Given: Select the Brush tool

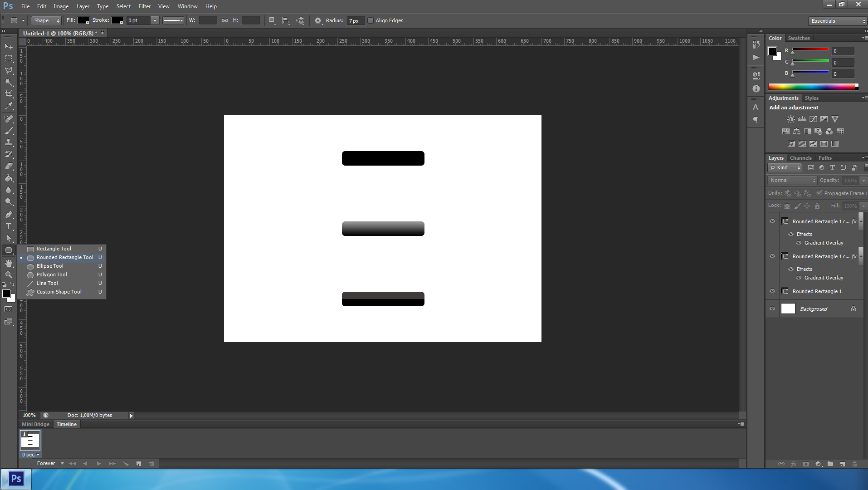Looking at the screenshot, I should (x=9, y=131).
